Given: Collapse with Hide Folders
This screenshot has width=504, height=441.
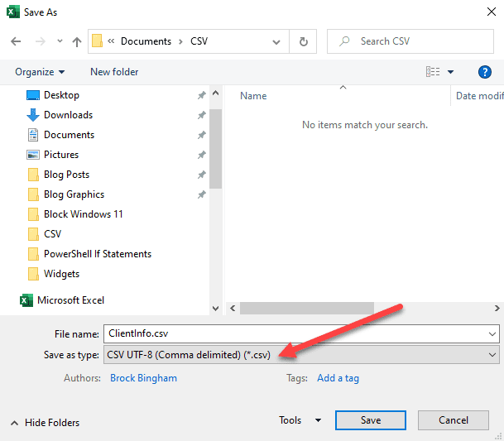Looking at the screenshot, I should 45,423.
